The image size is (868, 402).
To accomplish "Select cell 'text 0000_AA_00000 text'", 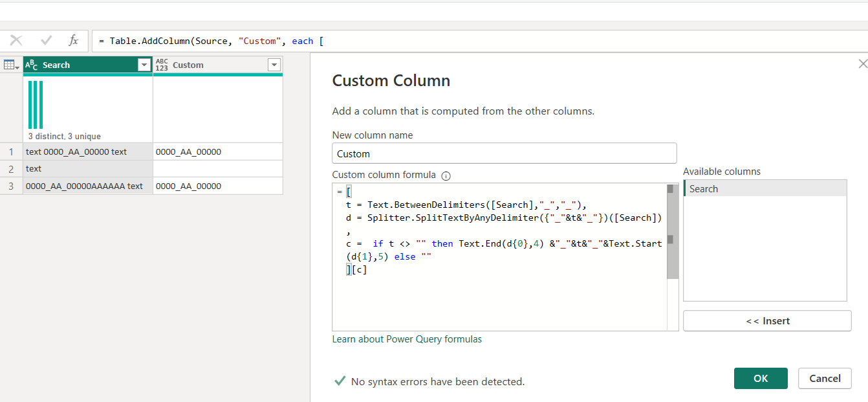I will click(x=88, y=151).
